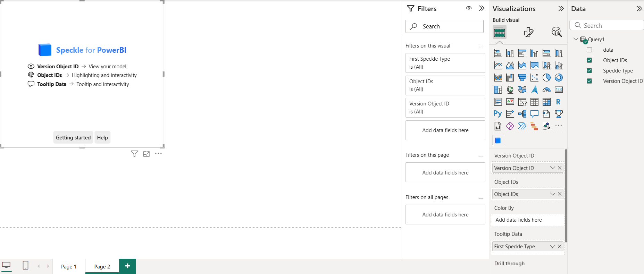Expand the First Speckle Type filter card
Viewport: 644px width, 274px height.
(x=445, y=63)
